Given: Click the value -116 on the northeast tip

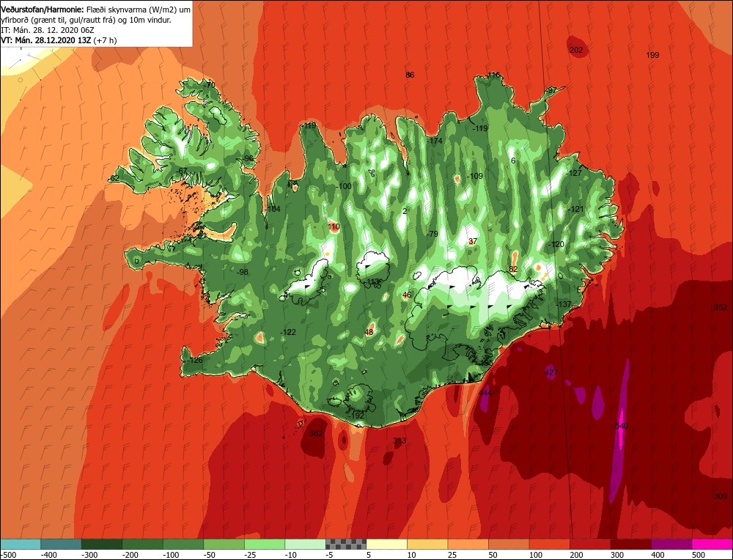Looking at the screenshot, I should point(493,75).
